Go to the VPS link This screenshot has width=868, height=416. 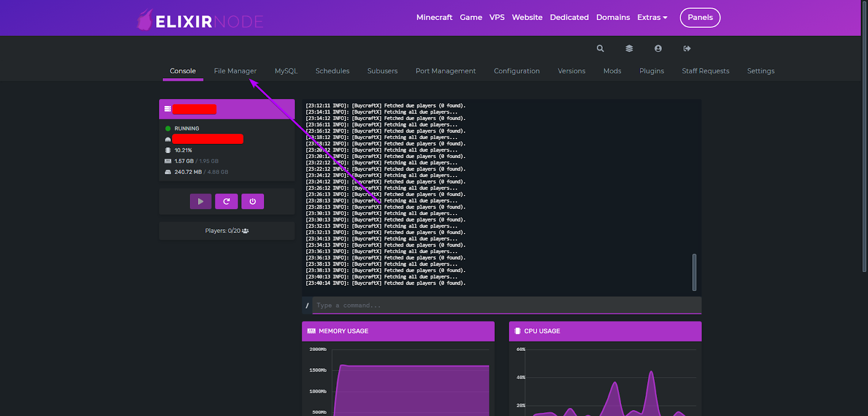tap(497, 17)
